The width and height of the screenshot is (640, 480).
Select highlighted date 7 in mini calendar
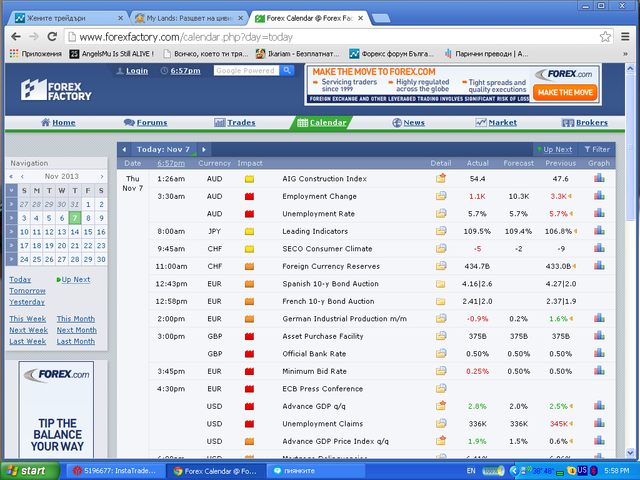[x=75, y=218]
